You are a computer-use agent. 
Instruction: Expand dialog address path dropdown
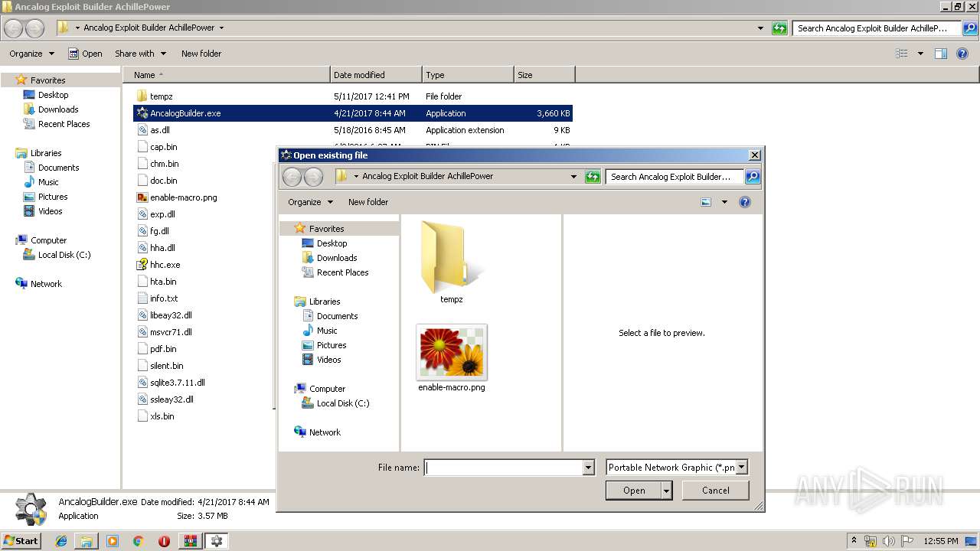coord(573,177)
